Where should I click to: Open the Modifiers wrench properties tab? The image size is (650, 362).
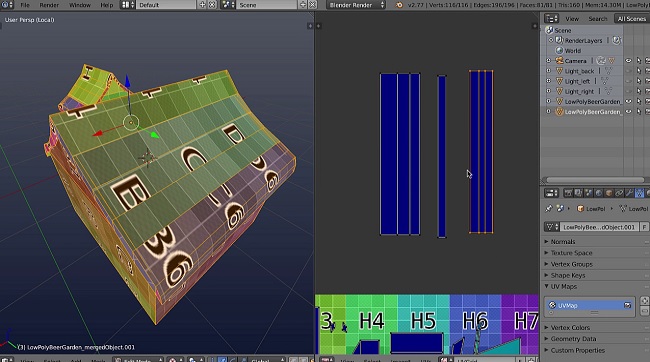click(x=629, y=193)
